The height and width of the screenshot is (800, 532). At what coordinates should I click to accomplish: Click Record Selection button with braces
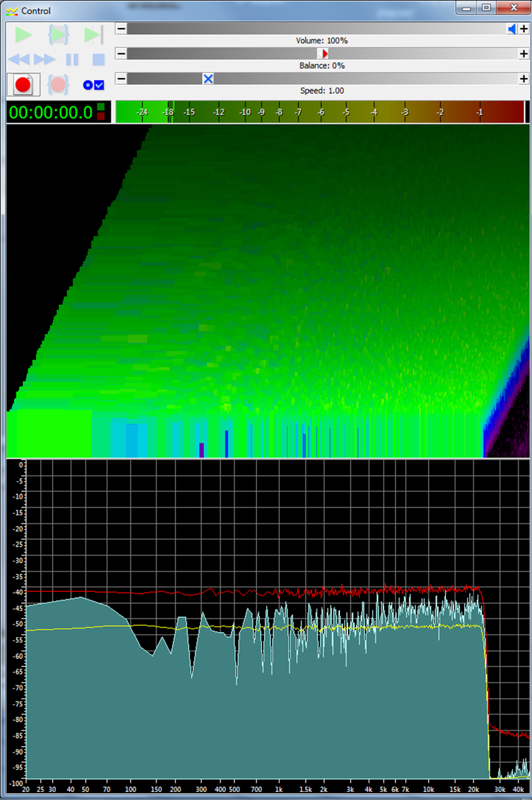point(59,85)
